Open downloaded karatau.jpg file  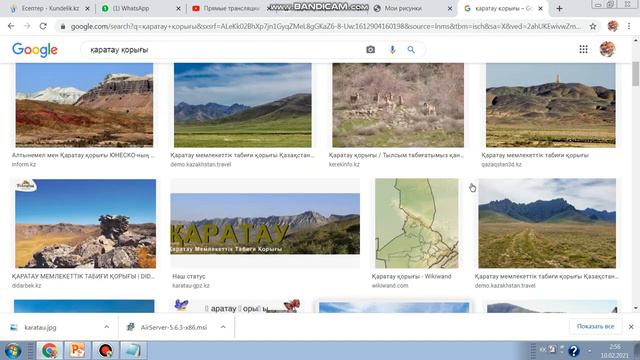[40, 327]
